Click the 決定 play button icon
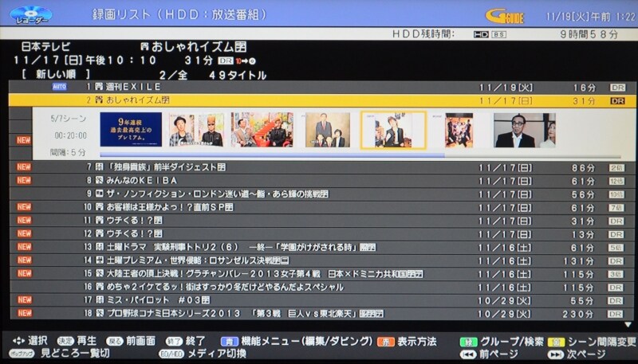The width and height of the screenshot is (638, 364). [x=65, y=341]
